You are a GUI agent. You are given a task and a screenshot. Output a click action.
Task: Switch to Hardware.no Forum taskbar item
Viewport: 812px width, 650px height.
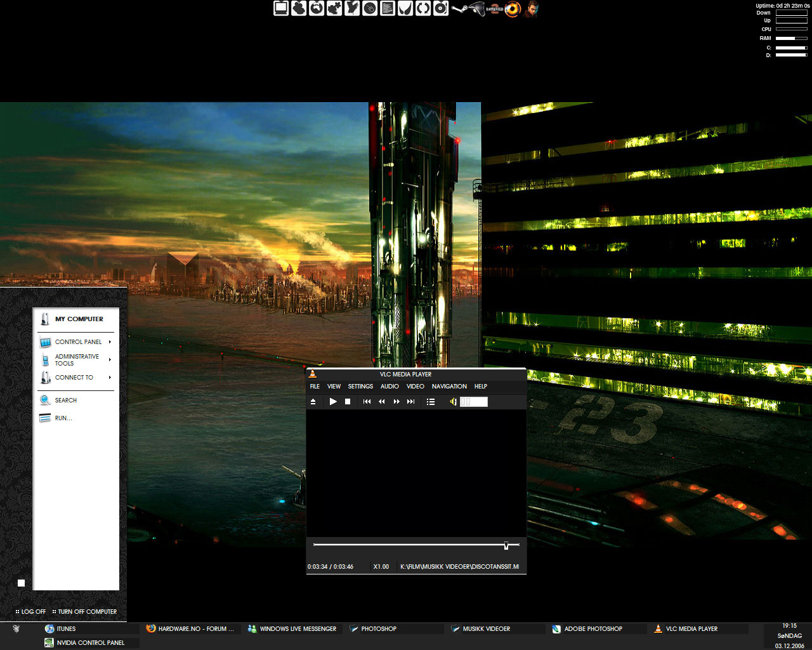click(x=192, y=629)
